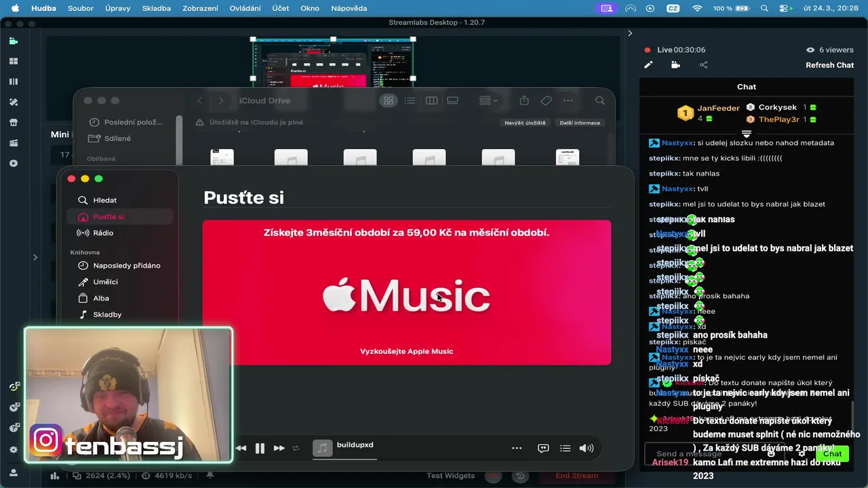868x488 pixels.
Task: Click the Finder tags icon
Action: pyautogui.click(x=546, y=100)
